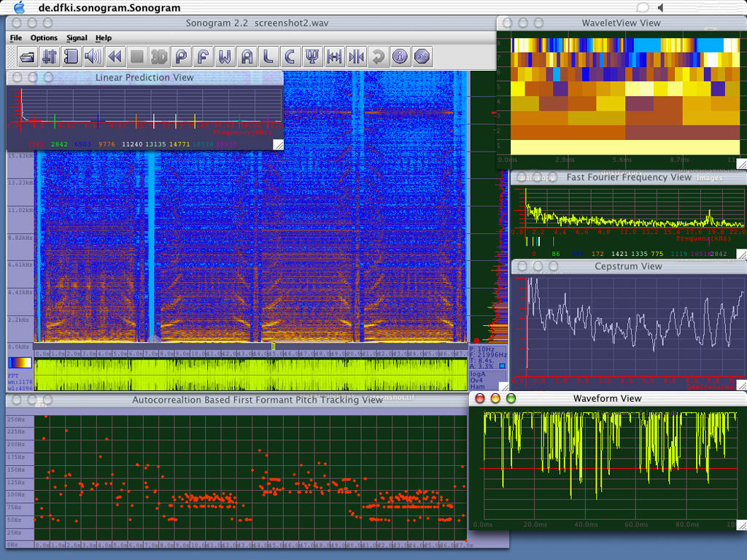Image resolution: width=747 pixels, height=560 pixels.
Task: Click the C toolbar icon
Action: (x=290, y=57)
